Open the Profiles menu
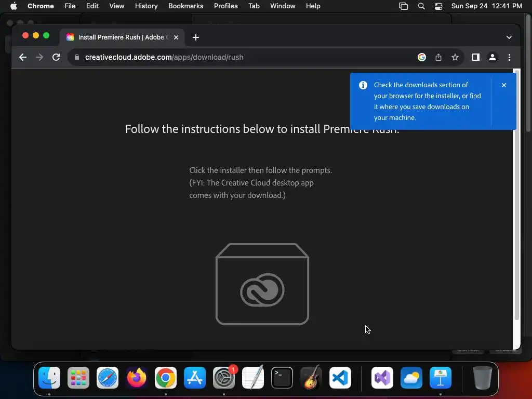Screen dimensions: 532x399 click(225, 6)
